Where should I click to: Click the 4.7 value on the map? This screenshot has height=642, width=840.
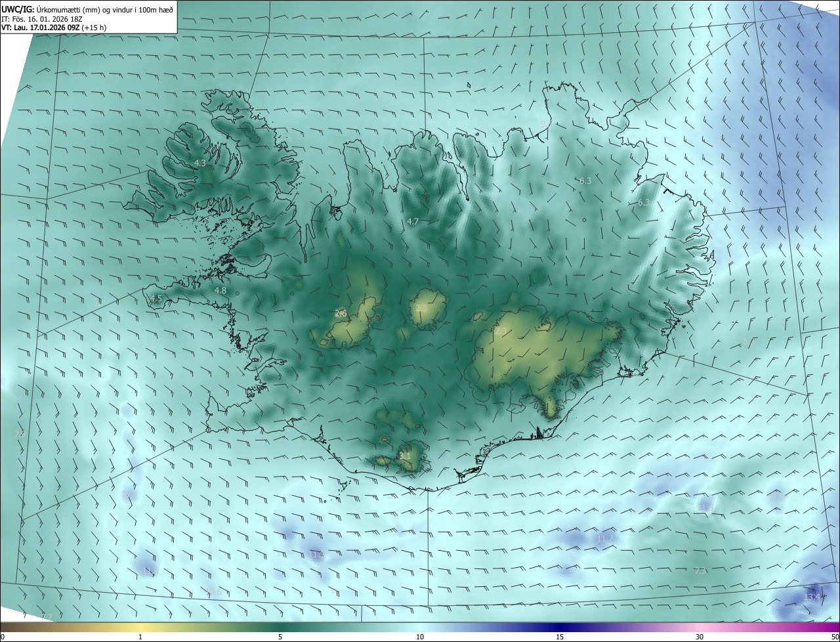(x=412, y=222)
